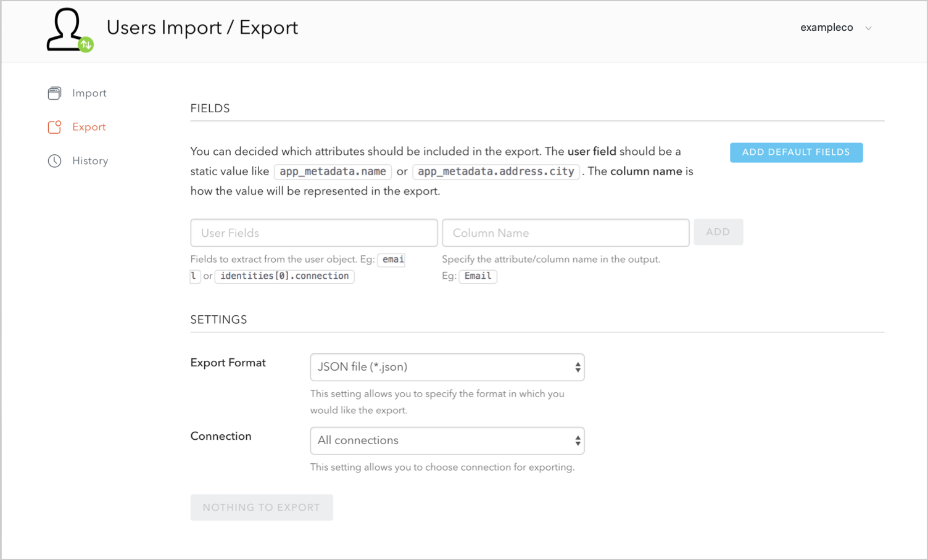
Task: Open the All connections dropdown
Action: point(447,440)
